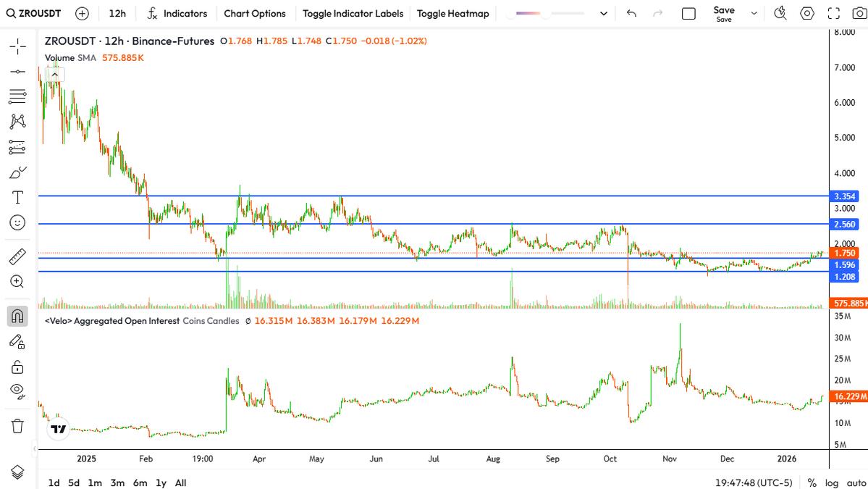Image resolution: width=868 pixels, height=489 pixels.
Task: Click the zoom in magnifier tool
Action: (x=18, y=282)
